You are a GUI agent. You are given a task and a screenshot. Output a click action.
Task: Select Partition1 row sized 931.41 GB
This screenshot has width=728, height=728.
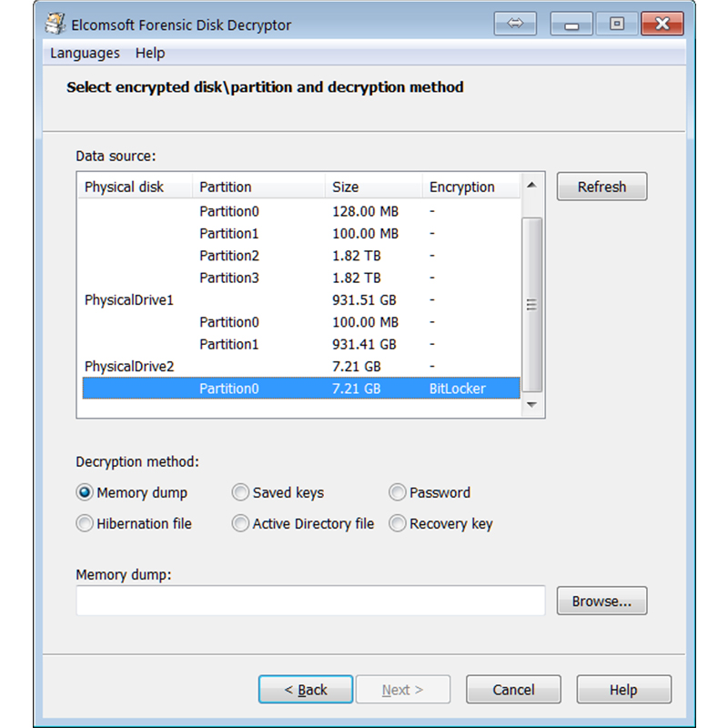point(301,345)
